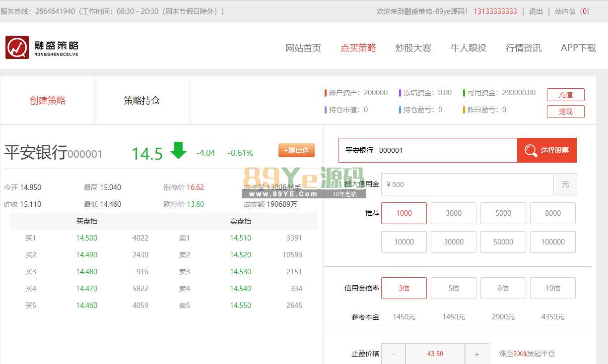Click the 元 unit box beside amount
Viewport: 608px width, 364px height.
click(x=565, y=184)
